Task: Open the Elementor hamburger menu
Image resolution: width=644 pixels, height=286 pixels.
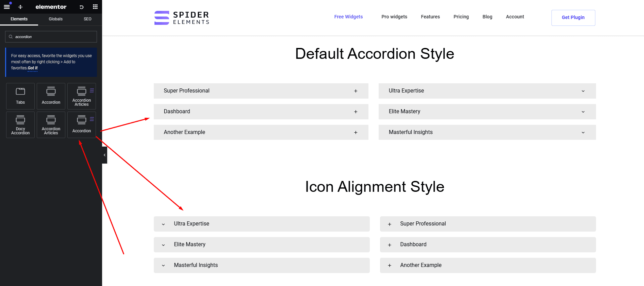Action: click(7, 7)
